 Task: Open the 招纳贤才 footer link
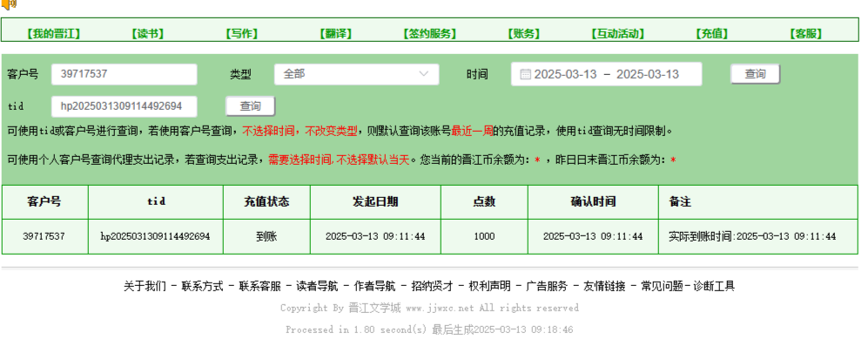click(x=432, y=287)
